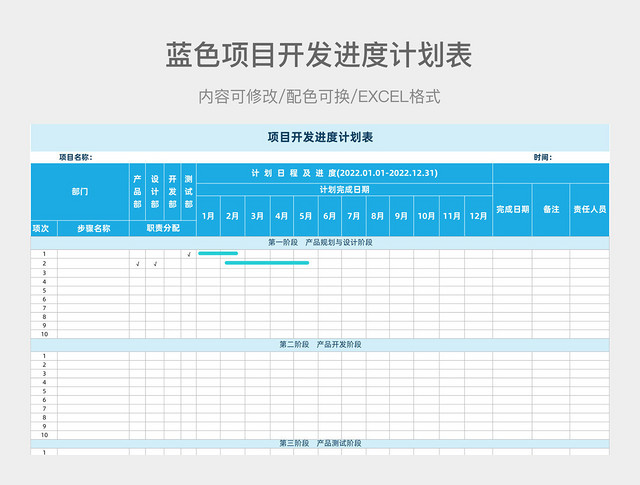This screenshot has height=485, width=640.
Task: Select the 测试部 column header
Action: click(x=189, y=191)
